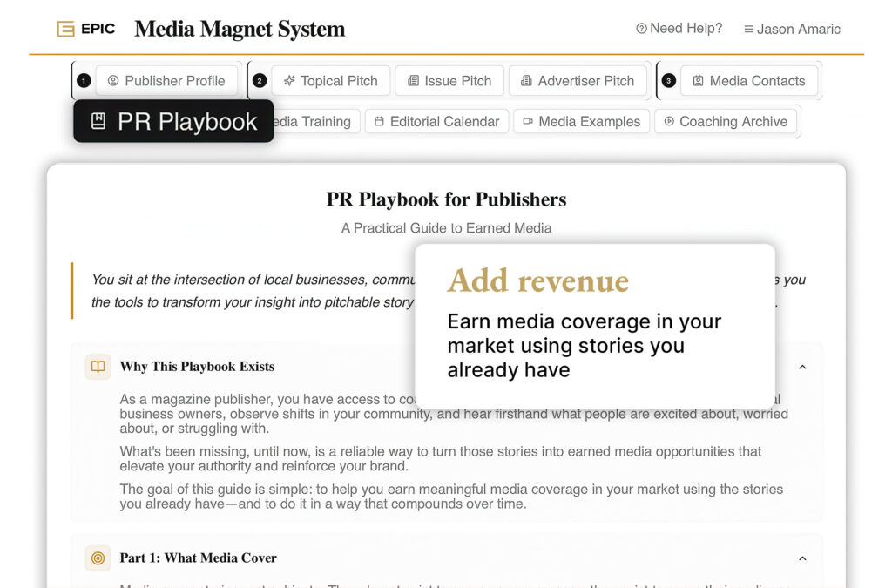Click the target icon beside Part 1
The image size is (892, 588).
(98, 558)
